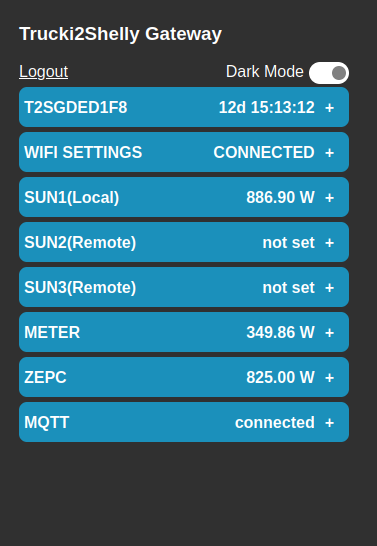Expand the METER section
The image size is (377, 546).
184,332
